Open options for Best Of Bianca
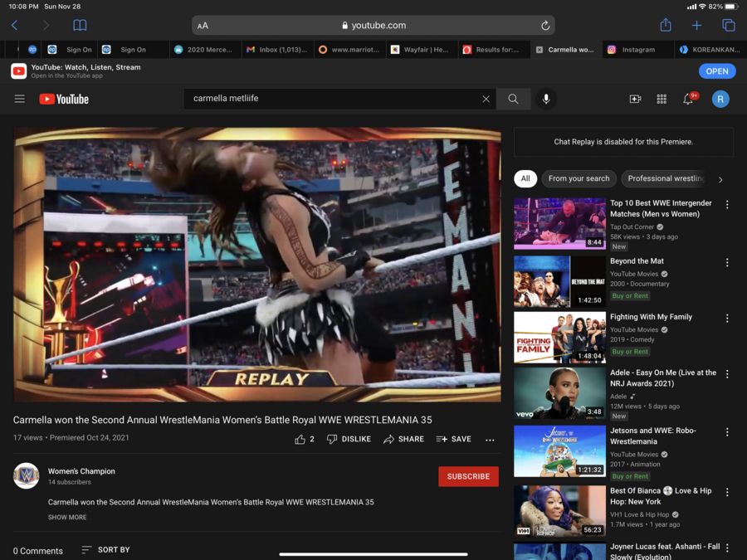 pyautogui.click(x=727, y=492)
